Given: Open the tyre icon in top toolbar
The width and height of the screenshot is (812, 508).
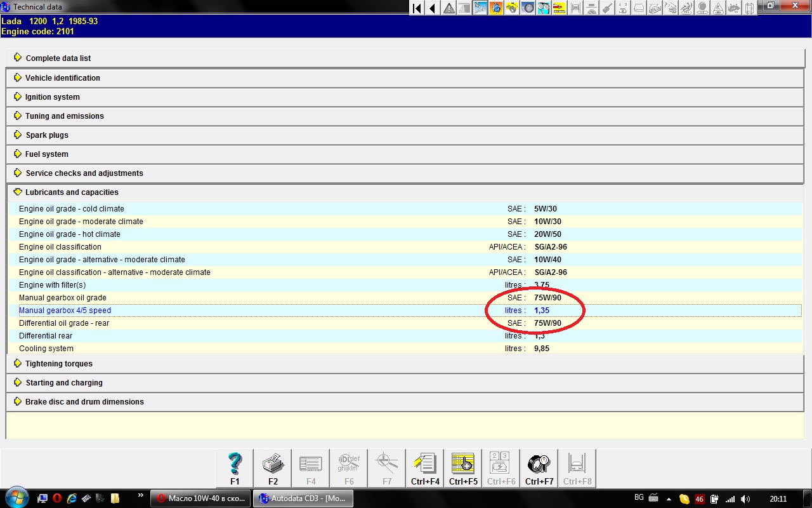Looking at the screenshot, I should pyautogui.click(x=528, y=8).
